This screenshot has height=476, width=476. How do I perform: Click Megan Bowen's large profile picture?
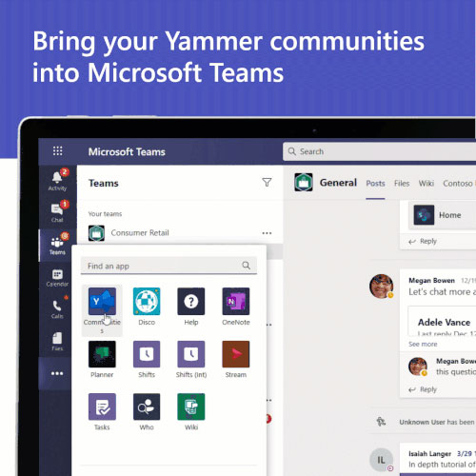coord(382,287)
